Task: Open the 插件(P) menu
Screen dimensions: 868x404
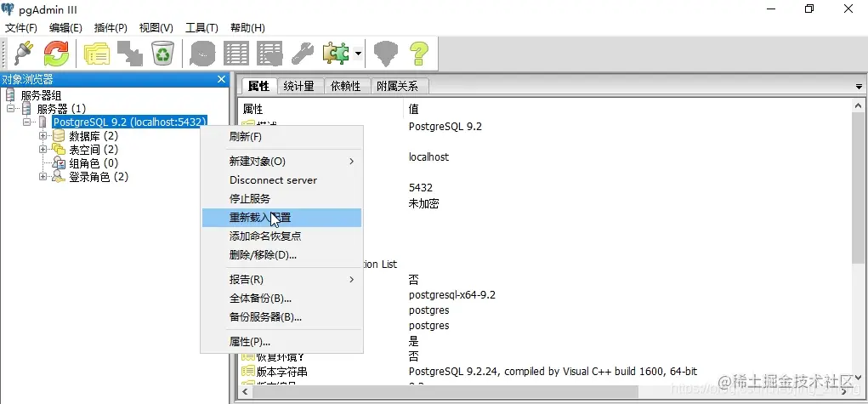Action: click(111, 28)
